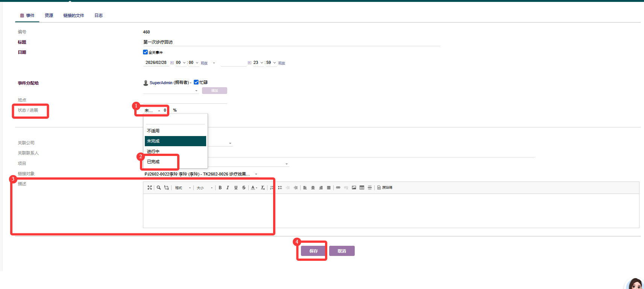Click the 保存 save button
Viewport: 644px width, 289px height.
pyautogui.click(x=313, y=251)
